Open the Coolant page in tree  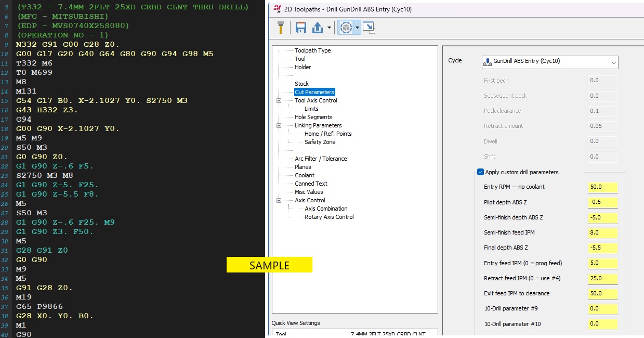tap(304, 175)
